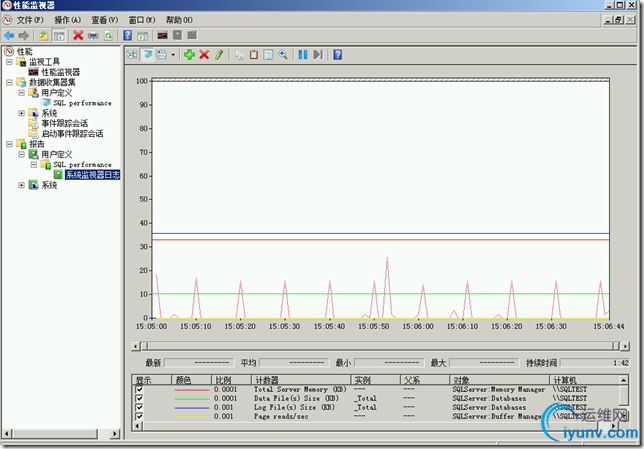
Task: Click red color line of Total Server Memory
Action: pos(192,389)
